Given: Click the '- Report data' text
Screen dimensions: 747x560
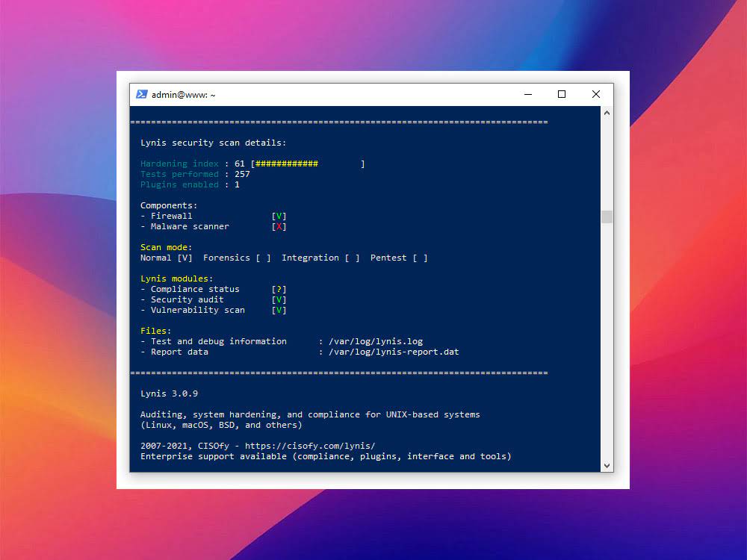Looking at the screenshot, I should tap(174, 352).
